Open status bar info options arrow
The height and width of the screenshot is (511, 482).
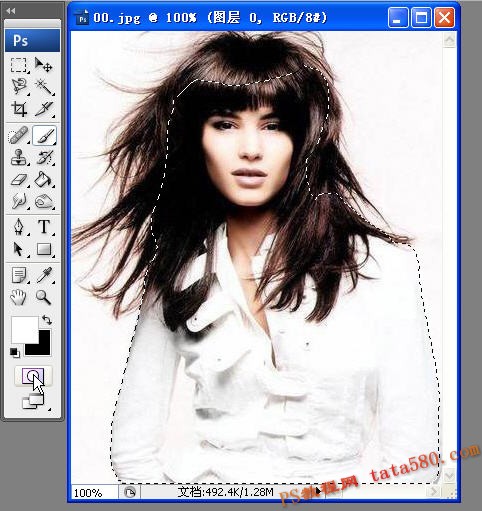pyautogui.click(x=318, y=491)
